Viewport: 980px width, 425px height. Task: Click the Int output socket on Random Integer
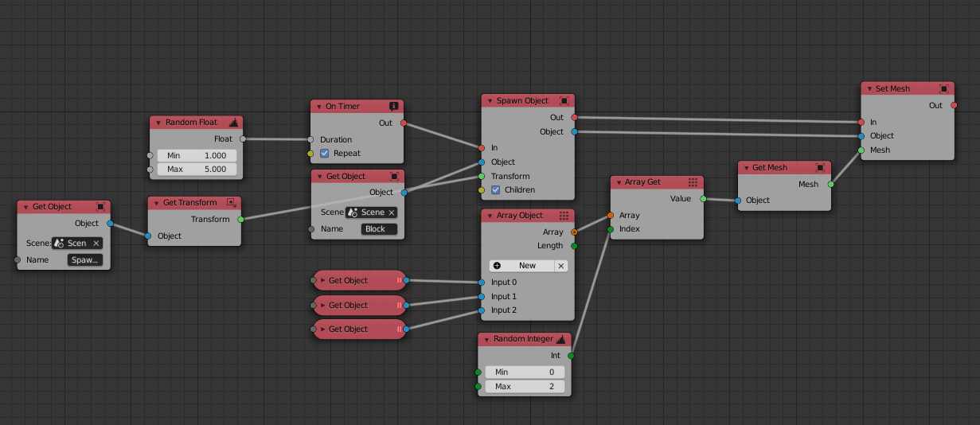(x=571, y=356)
